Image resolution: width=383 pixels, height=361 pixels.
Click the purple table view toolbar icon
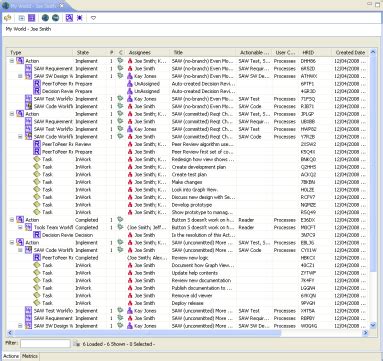pyautogui.click(x=31, y=18)
